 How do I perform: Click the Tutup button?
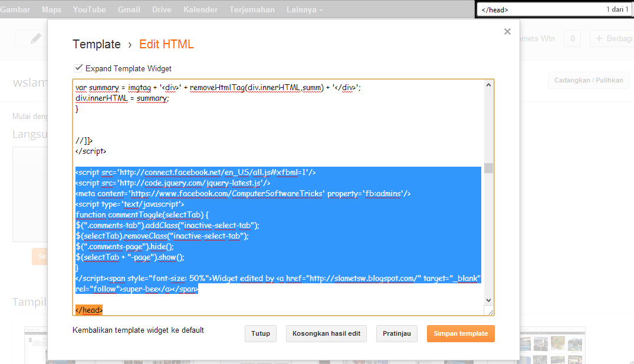[261, 334]
